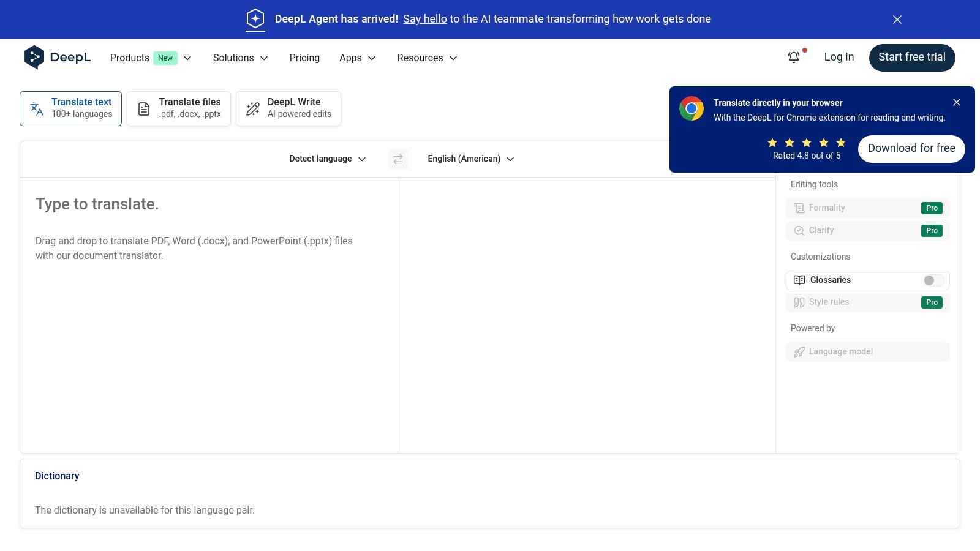This screenshot has width=980, height=551.
Task: Toggle the Glossaries switch
Action: pos(933,280)
